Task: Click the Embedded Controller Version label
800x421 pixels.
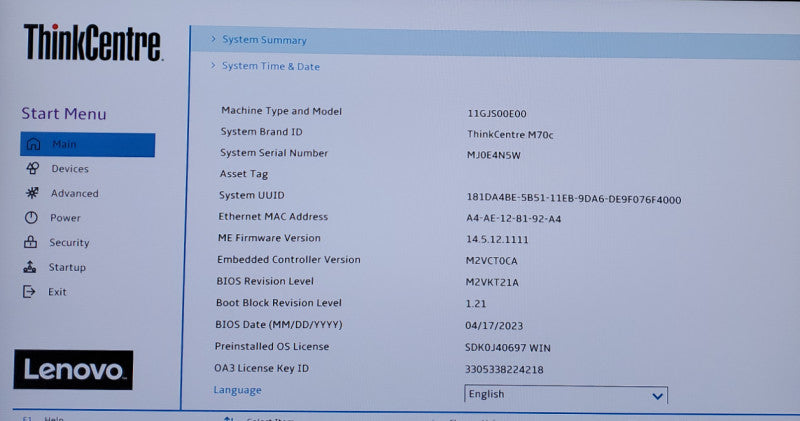Action: point(288,259)
